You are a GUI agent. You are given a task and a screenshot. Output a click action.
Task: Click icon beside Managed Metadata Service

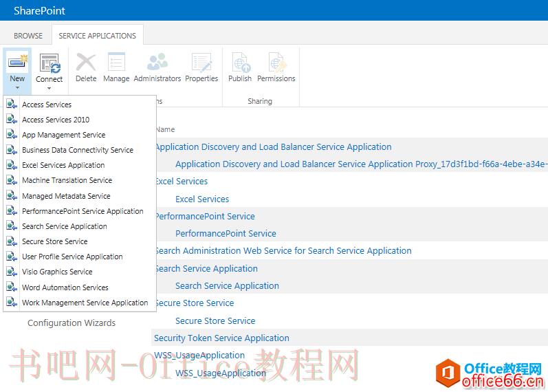click(12, 195)
